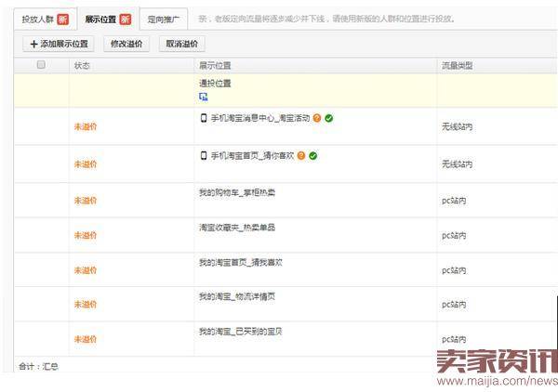The height and width of the screenshot is (392, 558).
Task: Click green check icon next to 手机淘宝首页_猜你喜欢
Action: coord(312,155)
